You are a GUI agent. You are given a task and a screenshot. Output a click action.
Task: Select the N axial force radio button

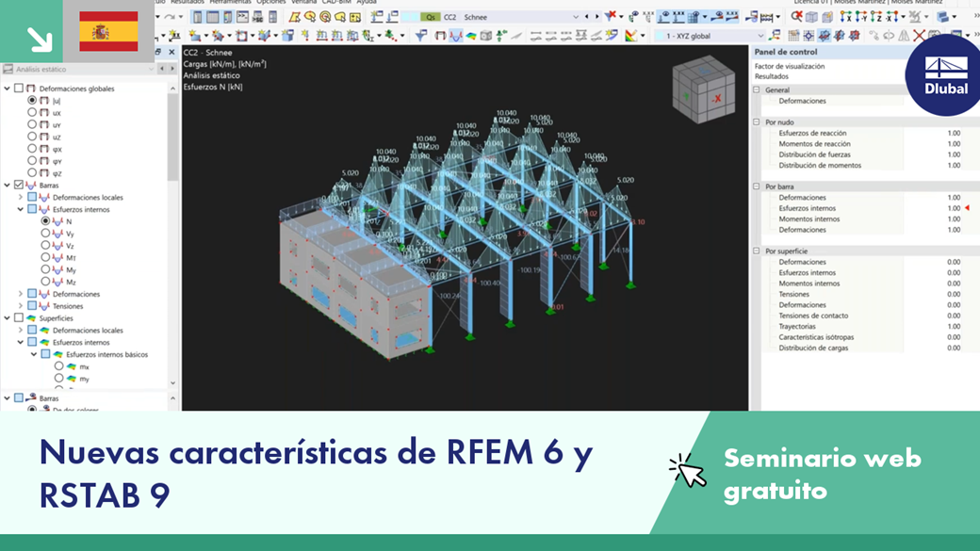coord(45,221)
